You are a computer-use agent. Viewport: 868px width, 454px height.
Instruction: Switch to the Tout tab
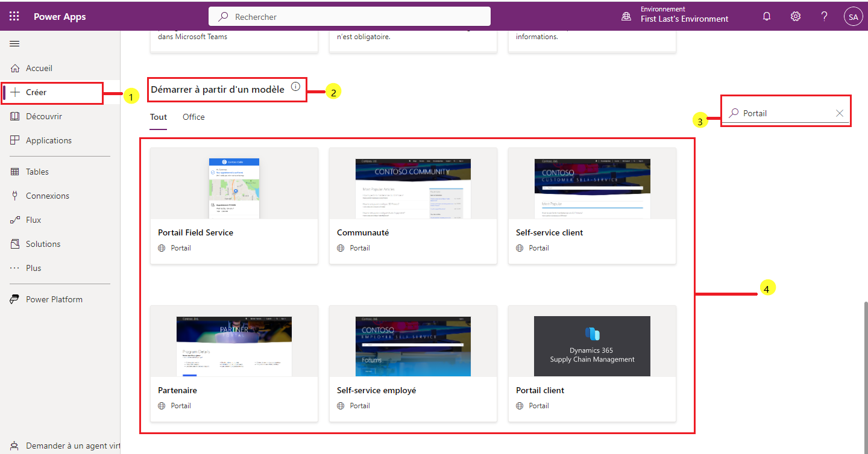click(x=159, y=117)
